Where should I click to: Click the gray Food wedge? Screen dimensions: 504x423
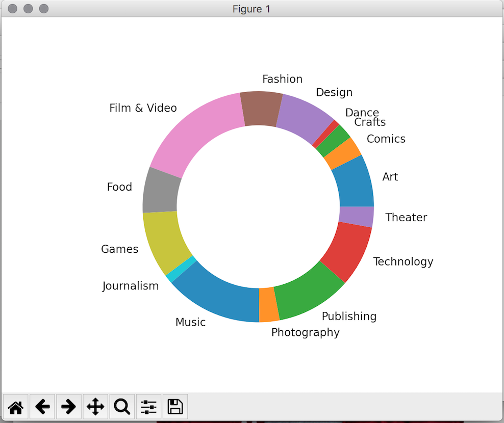pyautogui.click(x=161, y=192)
